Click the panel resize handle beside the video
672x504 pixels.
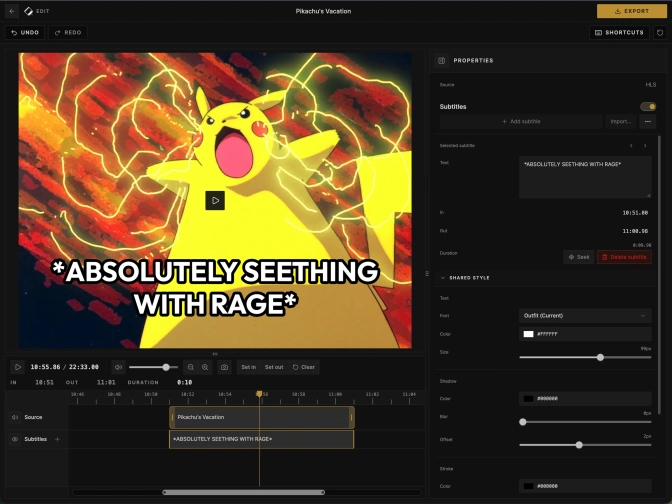(427, 273)
